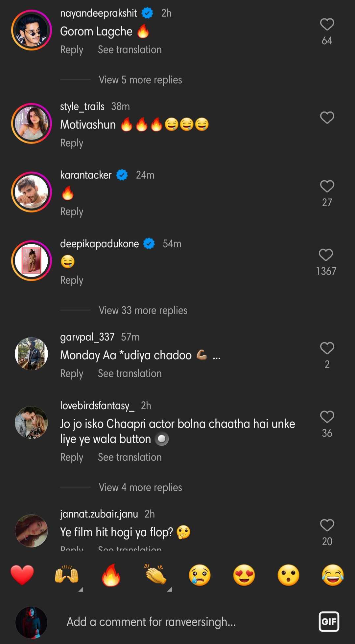The image size is (355, 644).
Task: See translation of garvpal_337's comment
Action: point(130,373)
